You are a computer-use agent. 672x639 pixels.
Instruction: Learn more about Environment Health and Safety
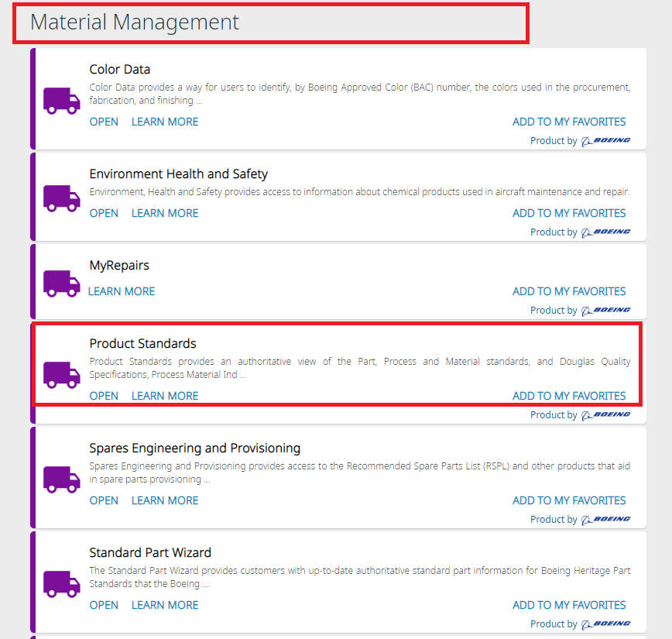click(165, 213)
